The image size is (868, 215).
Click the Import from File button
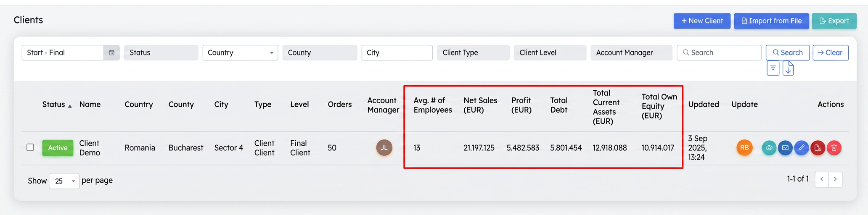coord(771,21)
